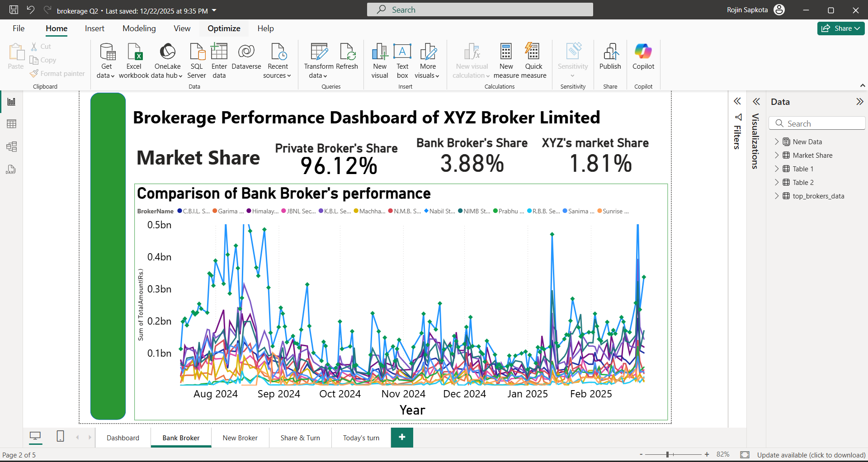The image size is (868, 462).
Task: Create a New measure
Action: click(x=506, y=59)
